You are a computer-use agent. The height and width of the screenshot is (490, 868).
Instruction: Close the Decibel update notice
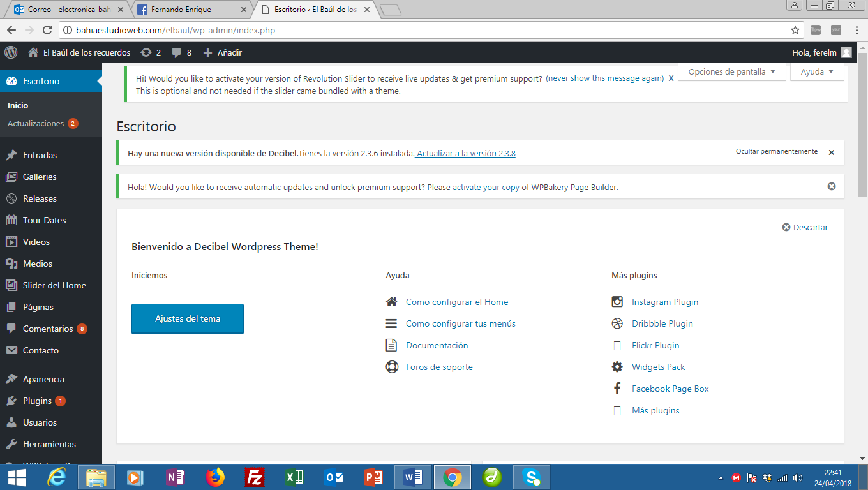point(831,152)
